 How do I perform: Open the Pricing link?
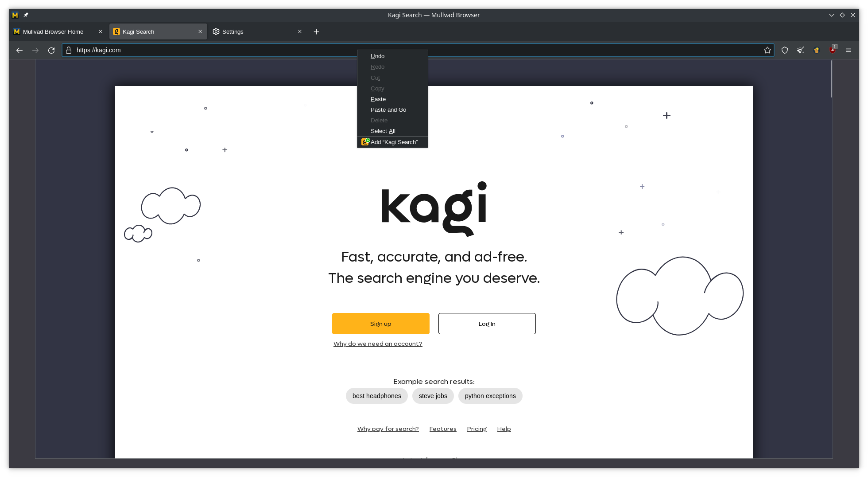coord(477,429)
